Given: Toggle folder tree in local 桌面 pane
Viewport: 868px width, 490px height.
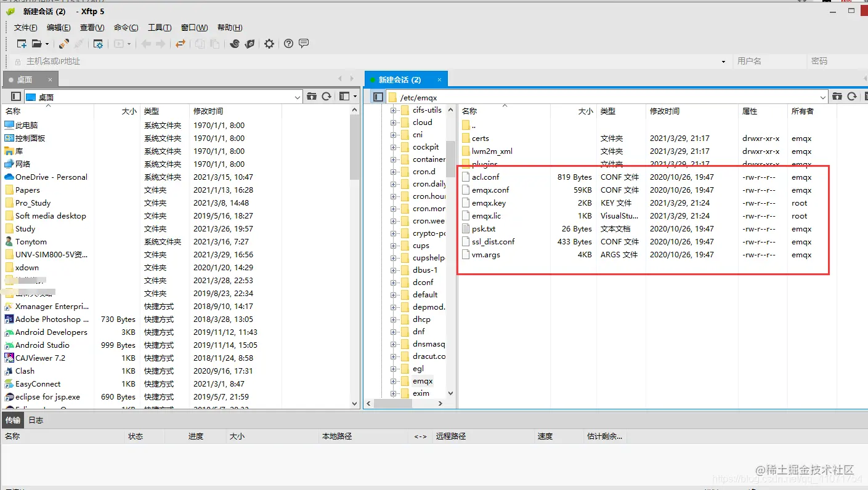Looking at the screenshot, I should (16, 97).
